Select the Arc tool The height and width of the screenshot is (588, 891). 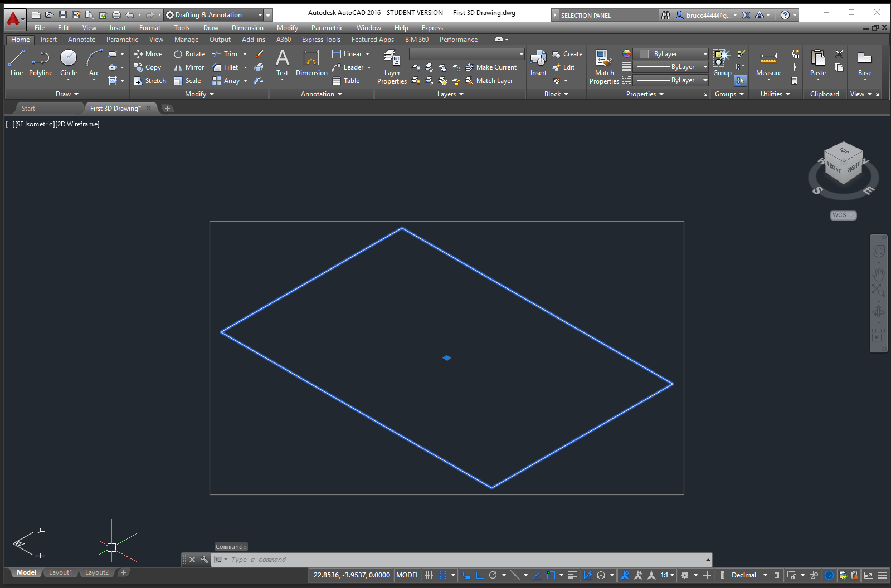click(94, 62)
